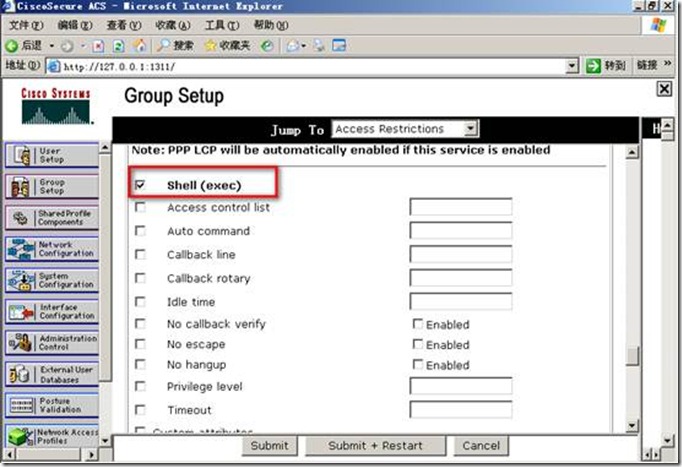Open Shared Profile Components section
Image resolution: width=682 pixels, height=467 pixels.
52,218
